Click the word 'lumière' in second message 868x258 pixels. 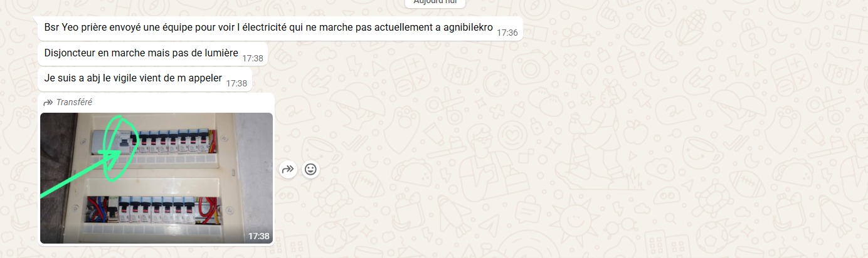(221, 53)
